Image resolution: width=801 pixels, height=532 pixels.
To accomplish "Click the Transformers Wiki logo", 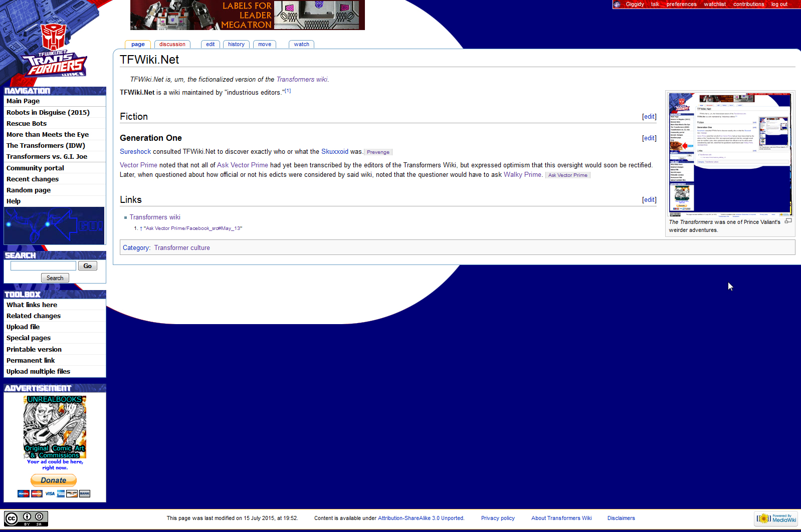I will pos(54,50).
